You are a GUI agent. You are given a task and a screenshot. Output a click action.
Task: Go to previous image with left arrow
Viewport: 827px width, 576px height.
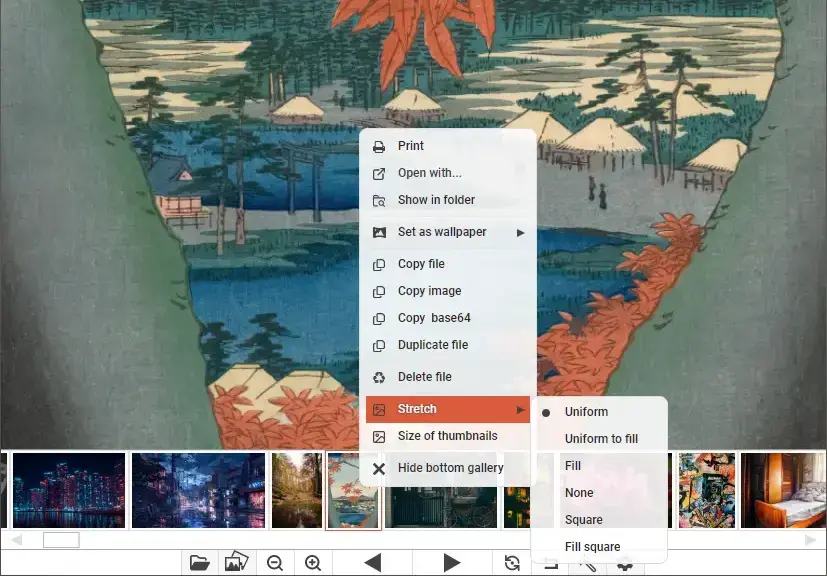pos(373,563)
